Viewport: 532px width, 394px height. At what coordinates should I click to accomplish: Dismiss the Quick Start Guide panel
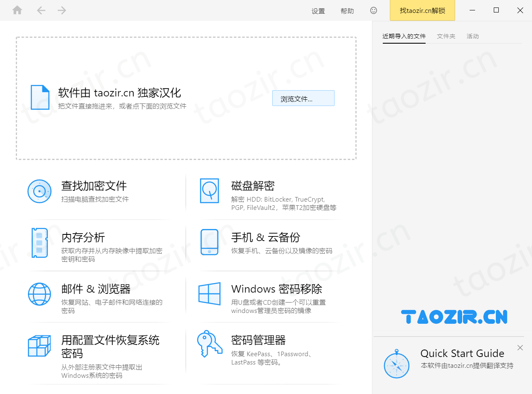(x=520, y=347)
